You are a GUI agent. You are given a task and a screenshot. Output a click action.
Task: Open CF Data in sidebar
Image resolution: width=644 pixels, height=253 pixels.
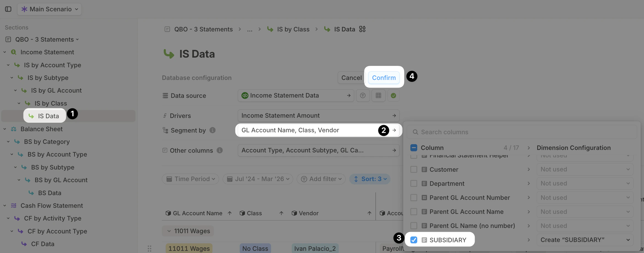coord(42,244)
